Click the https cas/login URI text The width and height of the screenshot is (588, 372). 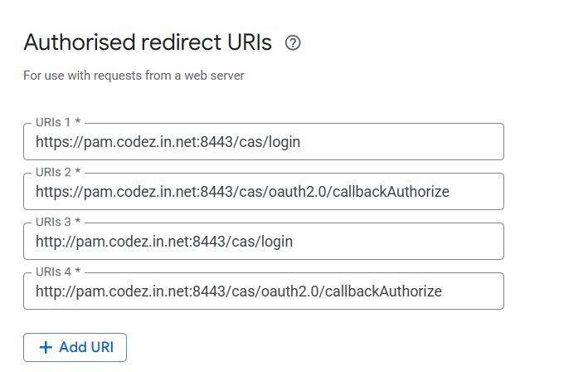(x=168, y=142)
